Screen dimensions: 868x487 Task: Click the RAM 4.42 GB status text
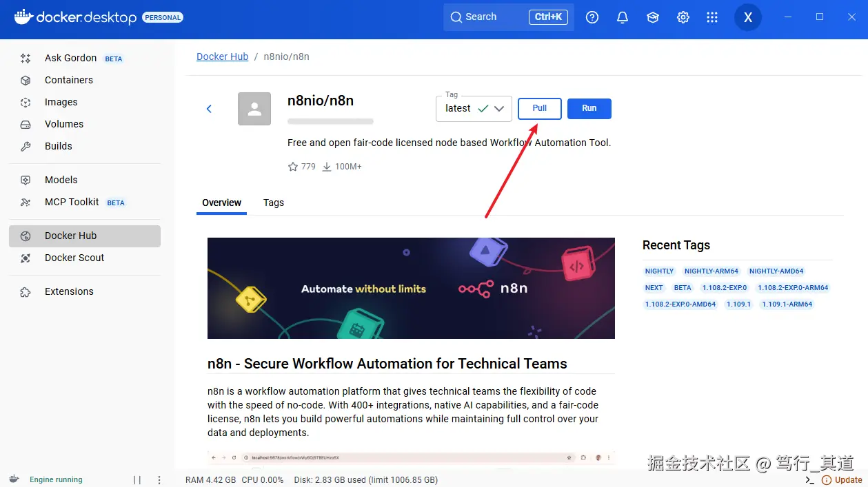pos(211,480)
